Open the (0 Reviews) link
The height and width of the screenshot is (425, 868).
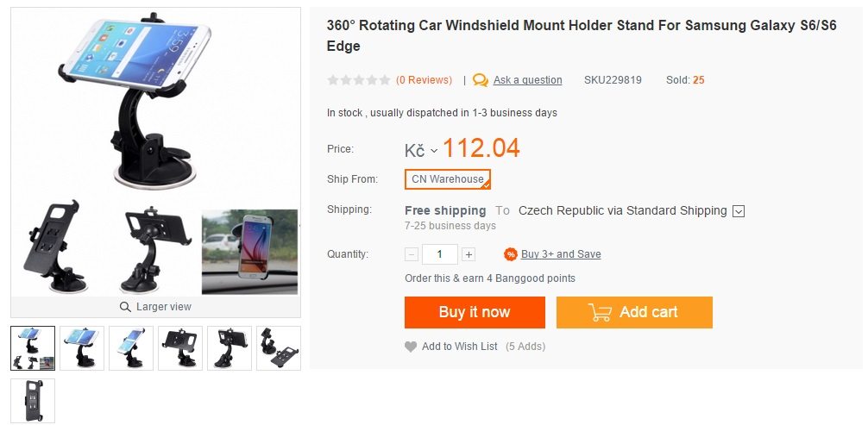424,80
